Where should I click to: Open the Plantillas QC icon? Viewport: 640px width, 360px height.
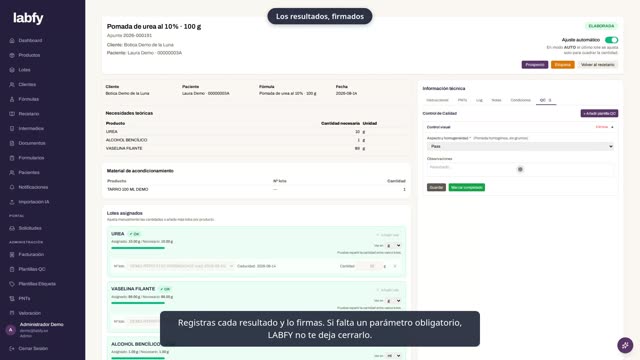(12, 269)
